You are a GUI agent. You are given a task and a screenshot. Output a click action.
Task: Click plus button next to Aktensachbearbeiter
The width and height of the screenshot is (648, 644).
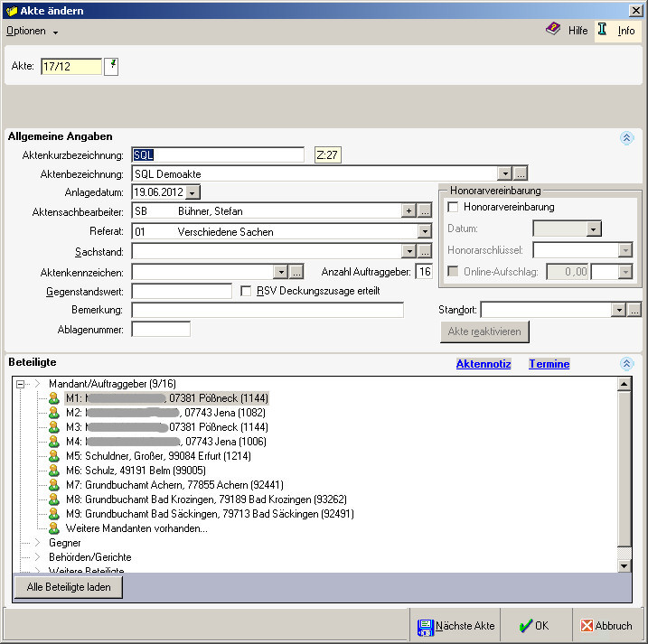pos(409,210)
